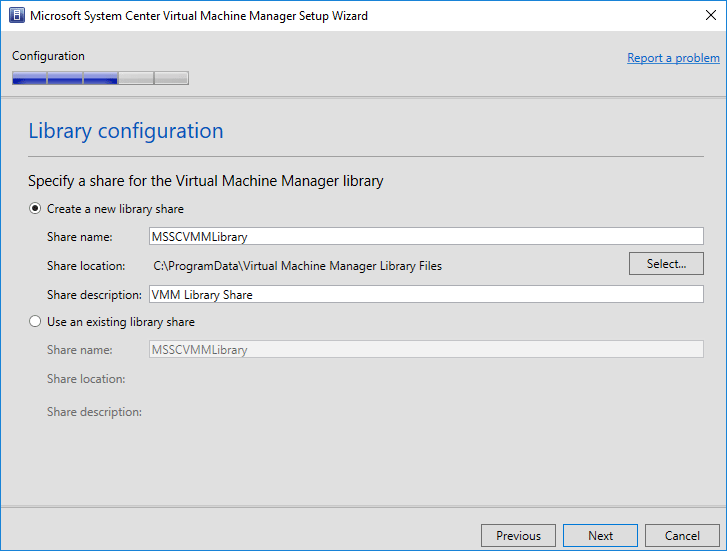
Task: Click the Configuration step label
Action: (48, 56)
